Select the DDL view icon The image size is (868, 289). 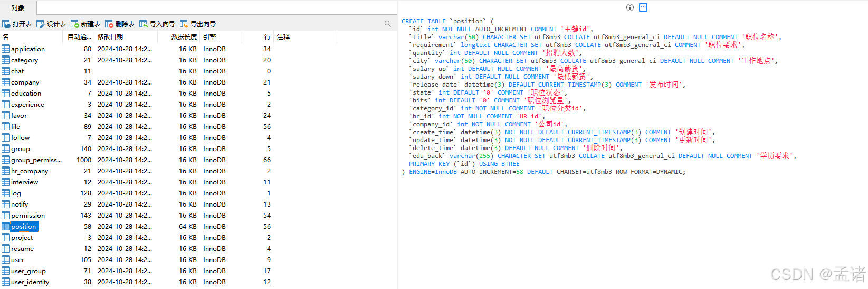tap(643, 7)
